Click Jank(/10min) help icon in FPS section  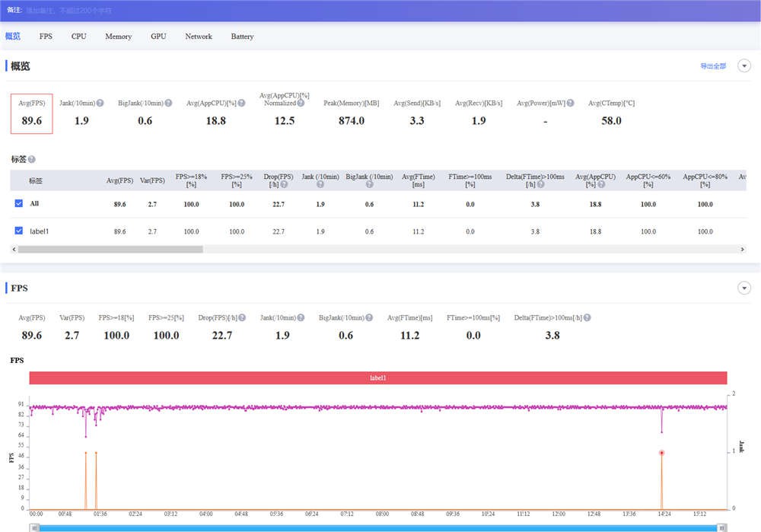coord(301,317)
